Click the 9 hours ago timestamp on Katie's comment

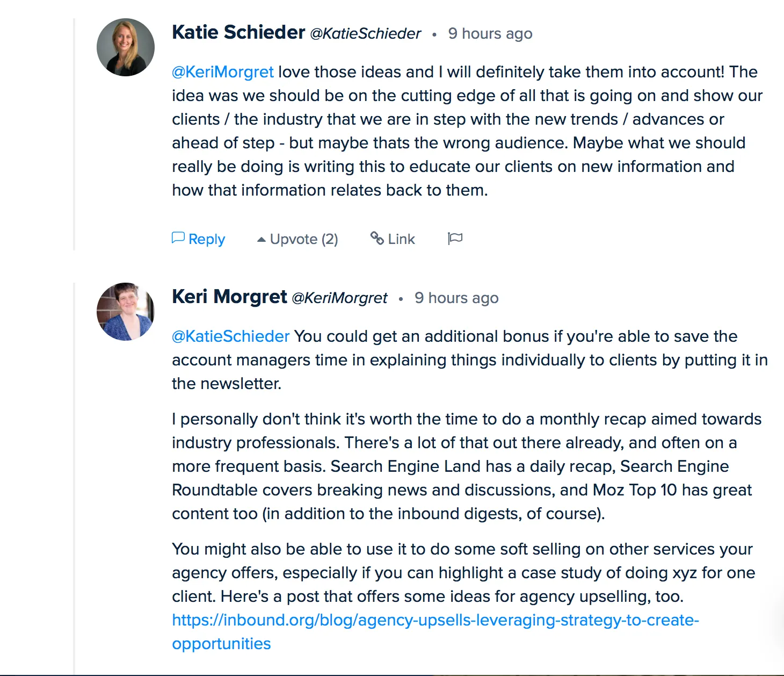click(490, 34)
